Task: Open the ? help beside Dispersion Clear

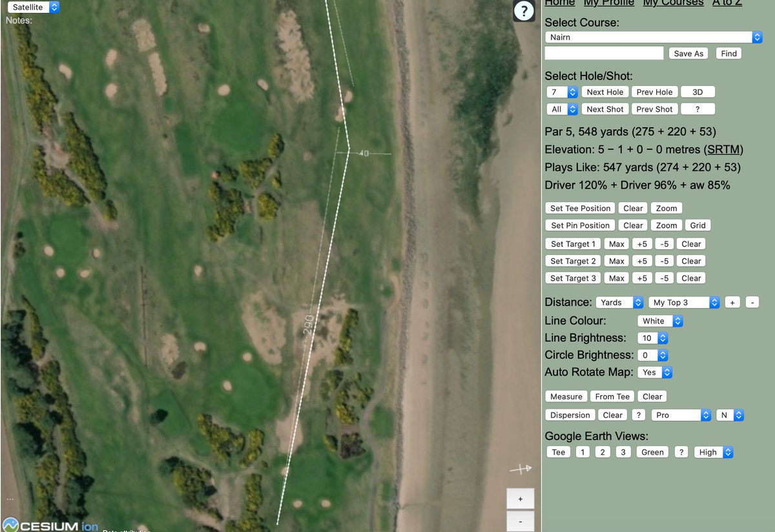Action: click(x=638, y=415)
